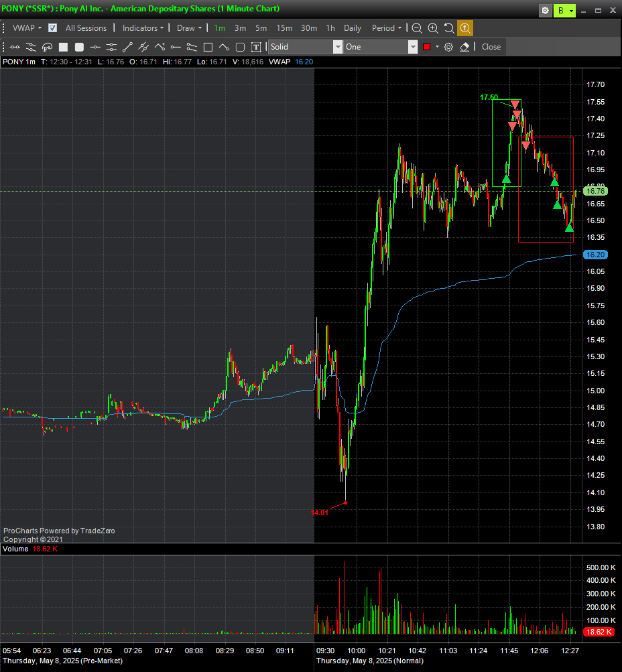Screen dimensions: 622x672
Task: Select the outlined rectangle drawing tool
Action: tap(208, 47)
